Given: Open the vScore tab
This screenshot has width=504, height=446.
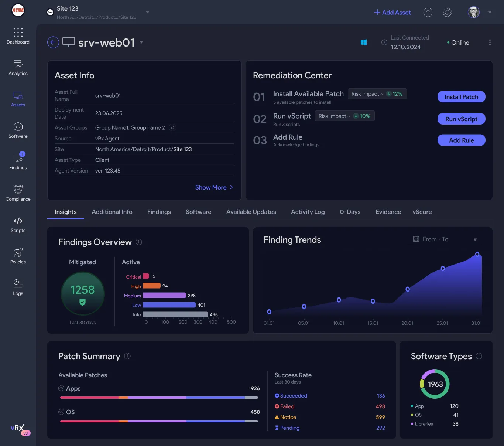Looking at the screenshot, I should (422, 212).
